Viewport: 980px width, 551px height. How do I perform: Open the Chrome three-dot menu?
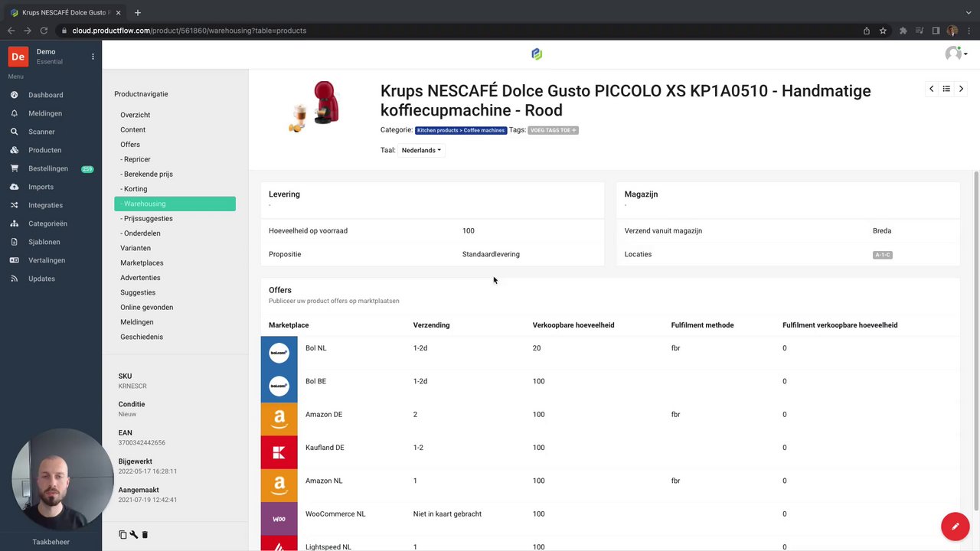coord(969,31)
